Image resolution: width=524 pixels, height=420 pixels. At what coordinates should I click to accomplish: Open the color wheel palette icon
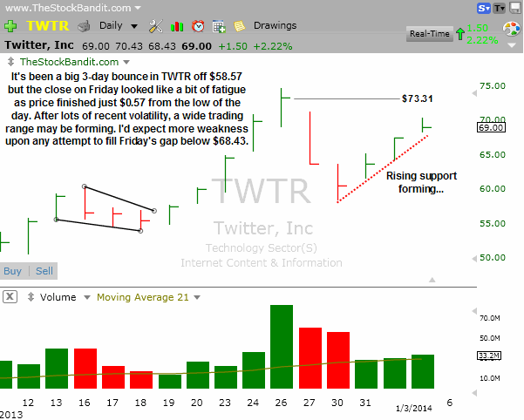pyautogui.click(x=512, y=29)
